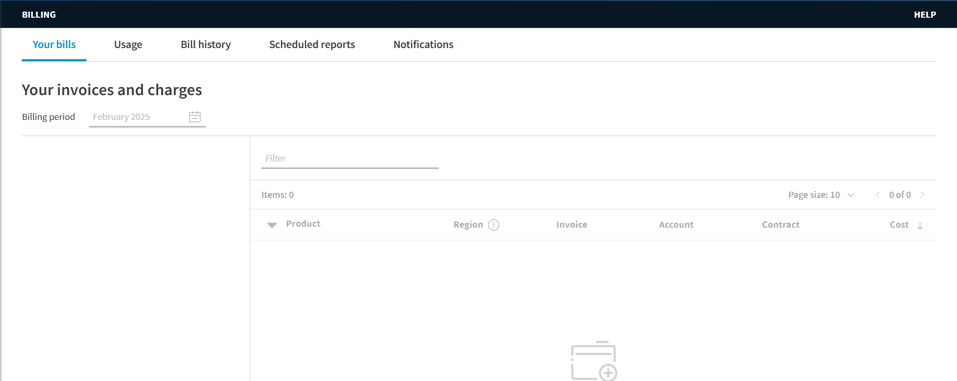Open the Scheduled reports tab
This screenshot has height=381, width=957.
(x=312, y=45)
